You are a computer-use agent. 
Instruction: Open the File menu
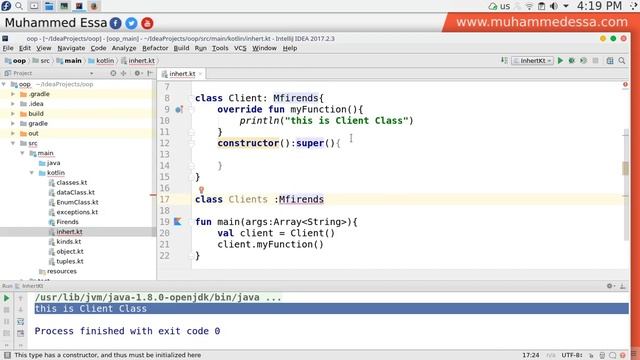[8, 48]
